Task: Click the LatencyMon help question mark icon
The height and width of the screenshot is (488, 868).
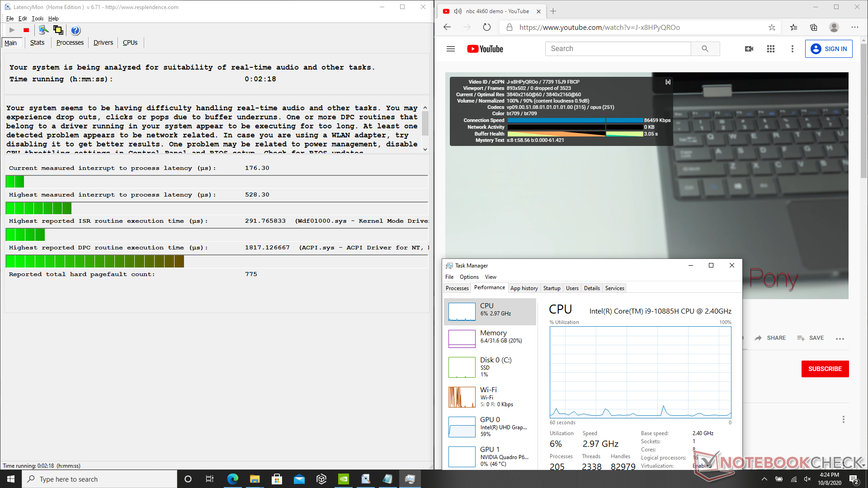Action: click(75, 30)
